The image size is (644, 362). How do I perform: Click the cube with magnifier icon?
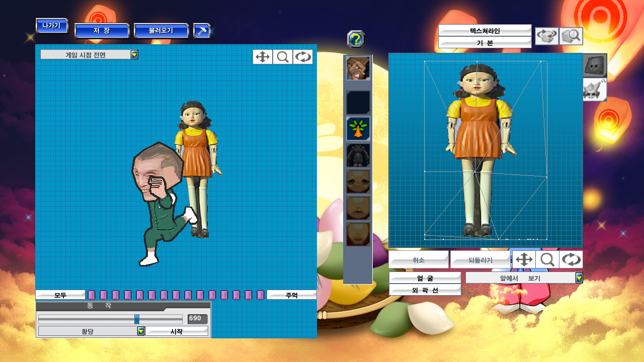571,36
